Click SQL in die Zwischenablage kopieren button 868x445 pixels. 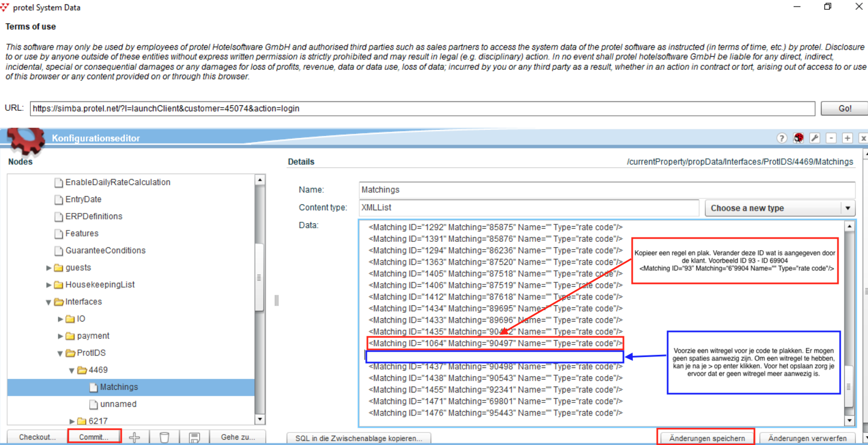click(x=359, y=438)
